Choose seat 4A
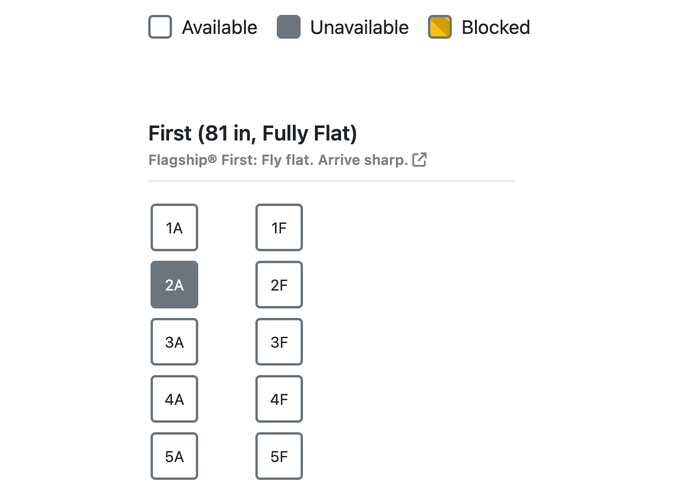This screenshot has height=487, width=700. [174, 399]
